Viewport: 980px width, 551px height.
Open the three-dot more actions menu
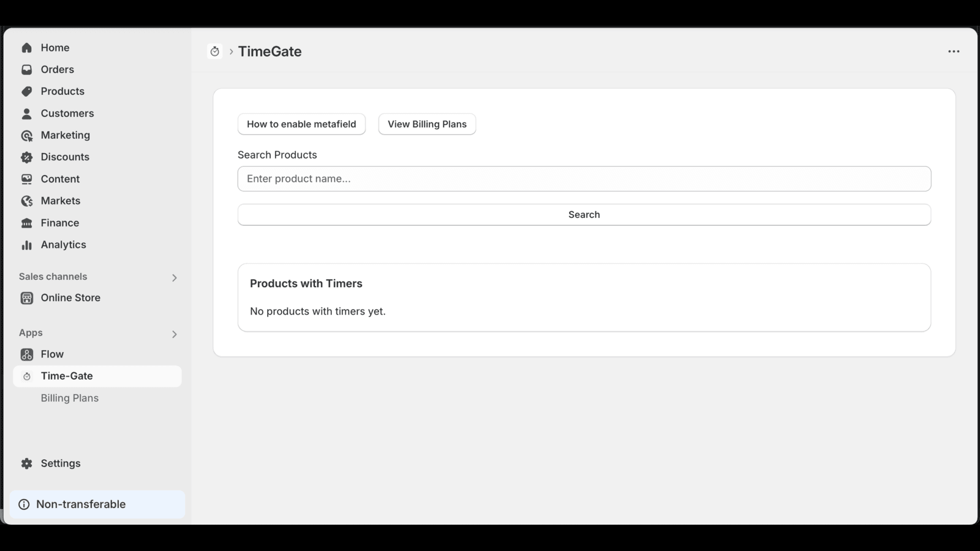tap(954, 51)
